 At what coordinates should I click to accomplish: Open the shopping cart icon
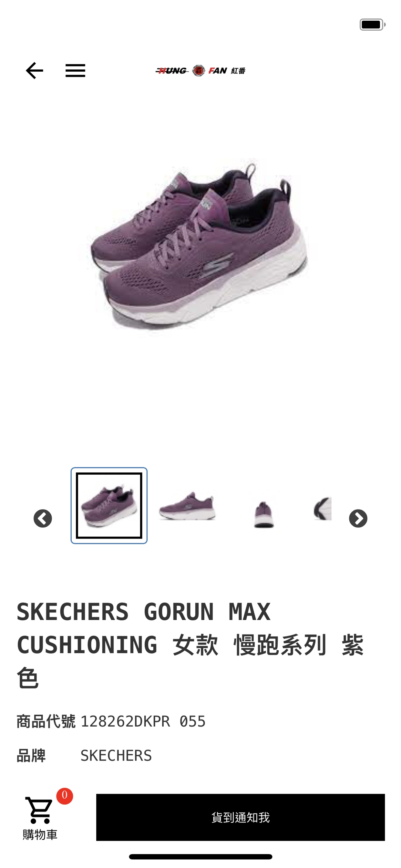click(x=39, y=810)
